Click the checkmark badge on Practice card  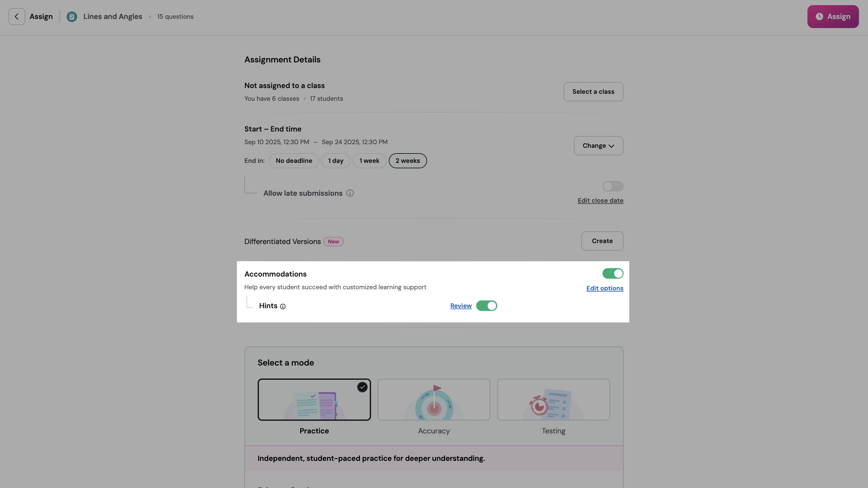[362, 387]
